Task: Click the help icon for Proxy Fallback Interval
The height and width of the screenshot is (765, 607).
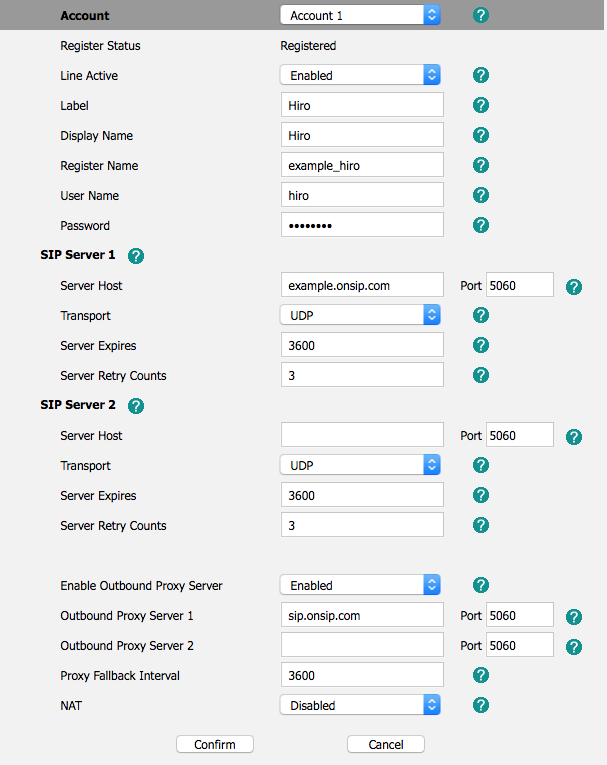Action: [x=480, y=675]
